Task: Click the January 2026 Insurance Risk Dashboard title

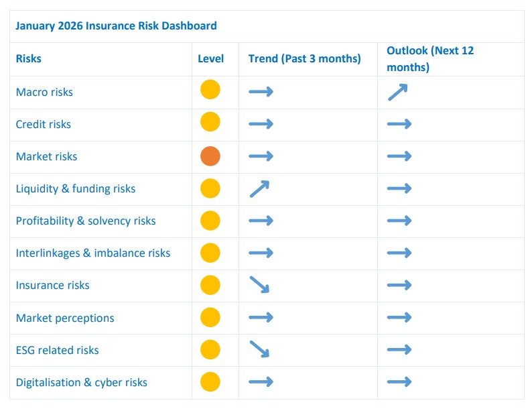Action: pos(116,26)
